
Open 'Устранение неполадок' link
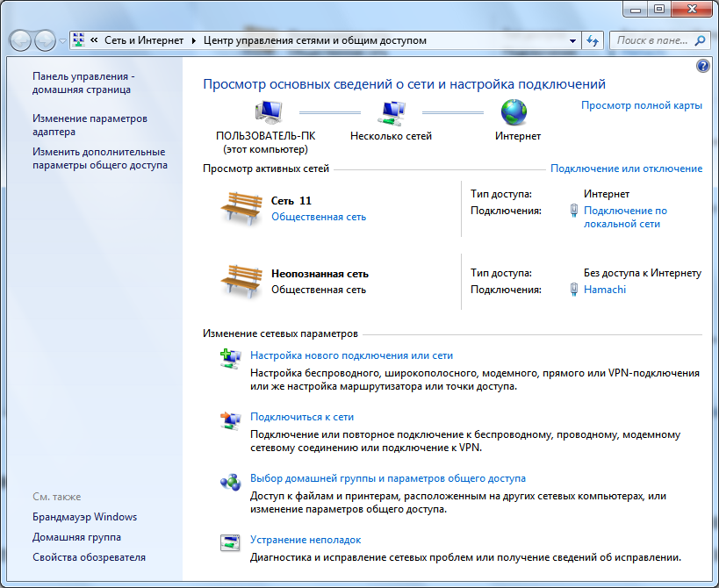coord(306,540)
